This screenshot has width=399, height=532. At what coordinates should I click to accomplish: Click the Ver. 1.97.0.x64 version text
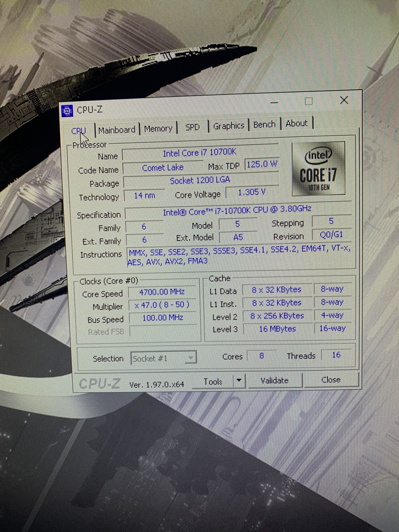click(x=157, y=384)
